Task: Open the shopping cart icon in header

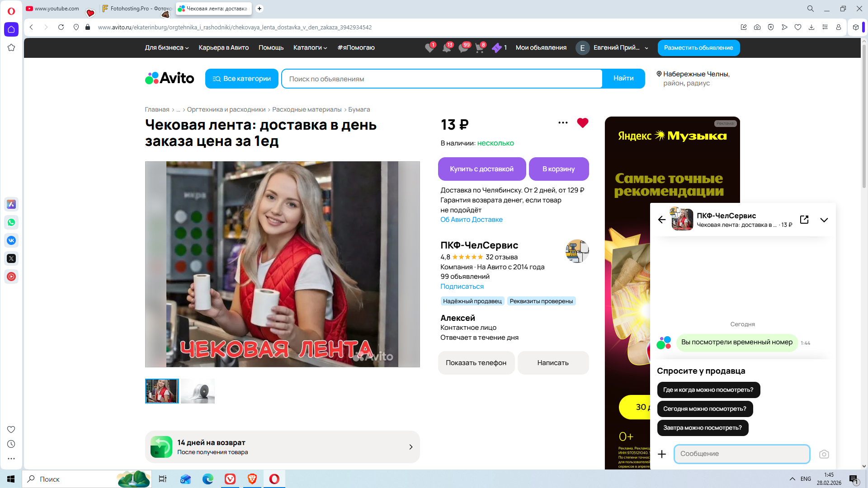Action: [480, 48]
